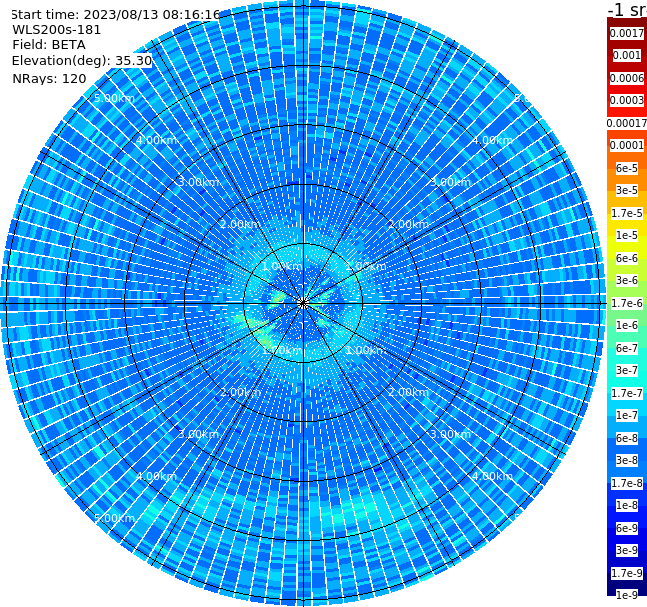Click the 6e-9 colorbar value
The image size is (647, 607).
tap(627, 528)
